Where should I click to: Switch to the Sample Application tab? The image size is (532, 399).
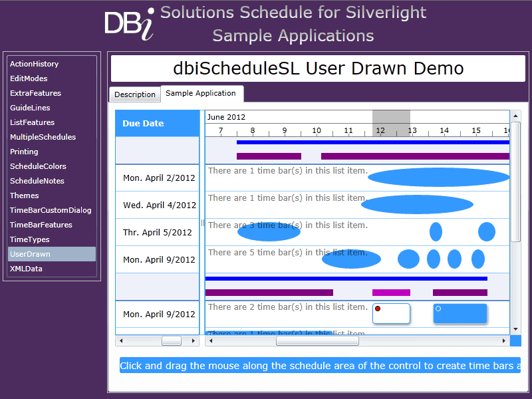[202, 93]
